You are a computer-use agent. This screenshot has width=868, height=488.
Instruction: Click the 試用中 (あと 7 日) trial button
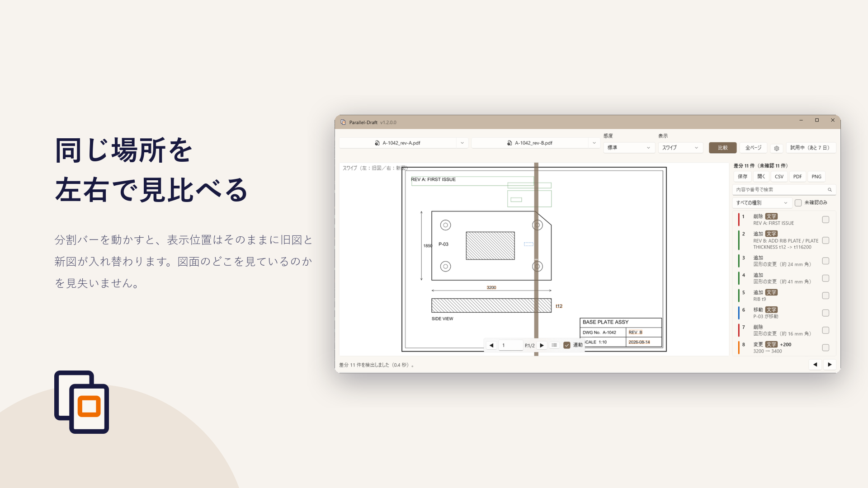click(811, 148)
